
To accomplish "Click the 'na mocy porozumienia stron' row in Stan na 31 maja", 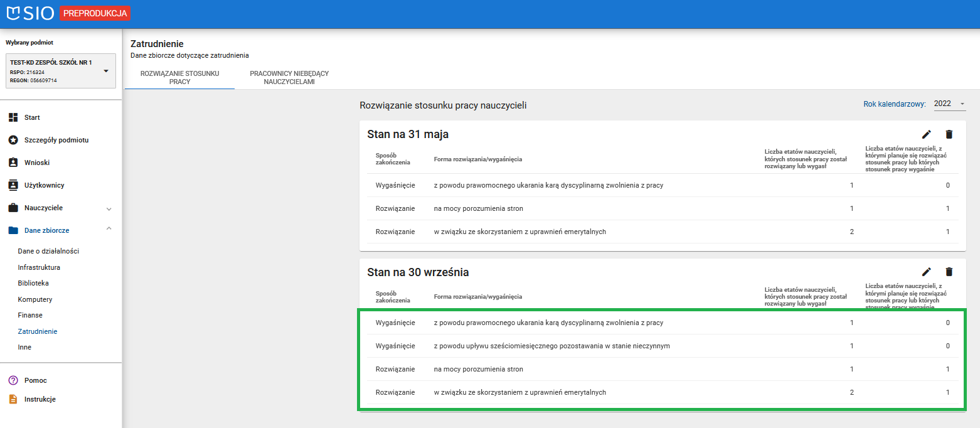I will [x=478, y=208].
